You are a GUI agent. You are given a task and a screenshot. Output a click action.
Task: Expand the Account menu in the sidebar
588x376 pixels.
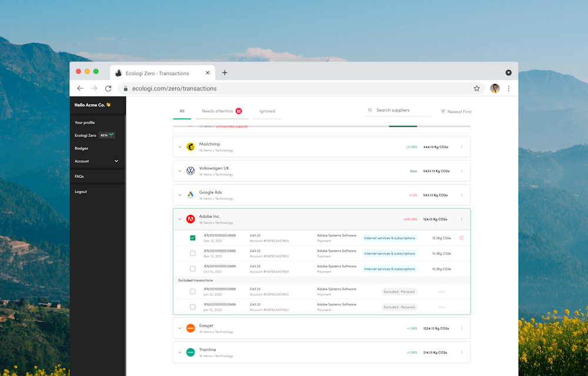coord(116,161)
